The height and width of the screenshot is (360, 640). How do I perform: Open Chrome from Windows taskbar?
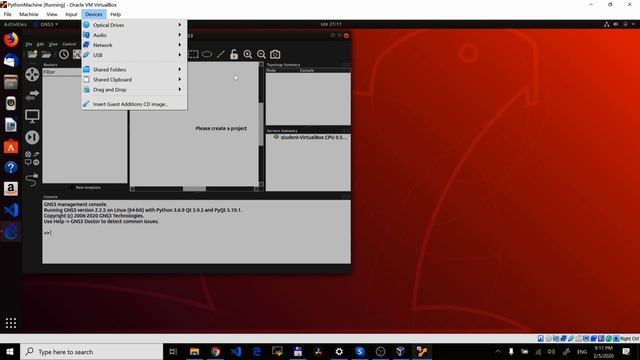215,352
